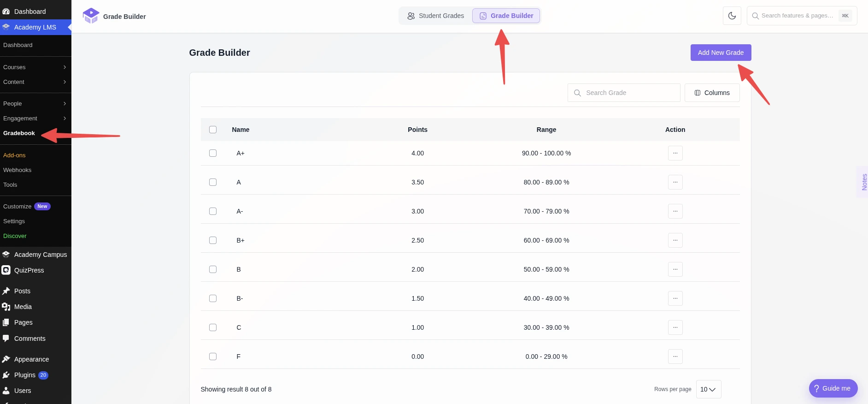Open the Discover link
This screenshot has width=868, height=404.
pyautogui.click(x=15, y=236)
